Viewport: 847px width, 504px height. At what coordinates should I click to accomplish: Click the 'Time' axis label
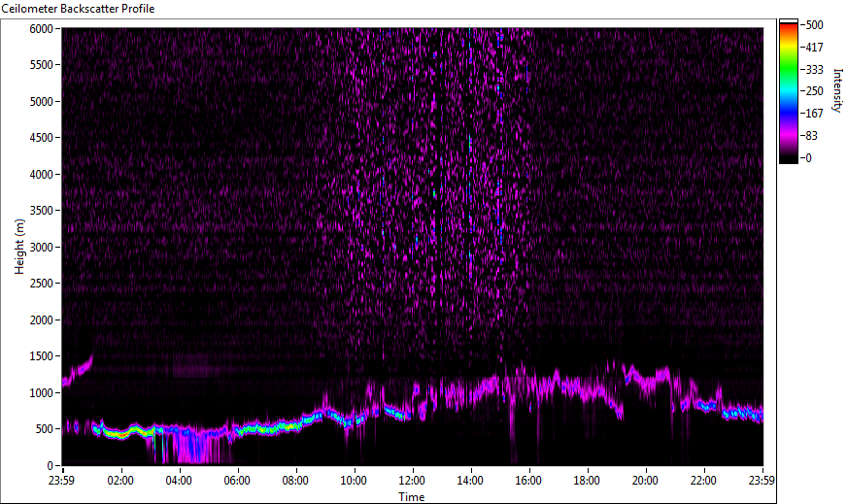pos(412,497)
